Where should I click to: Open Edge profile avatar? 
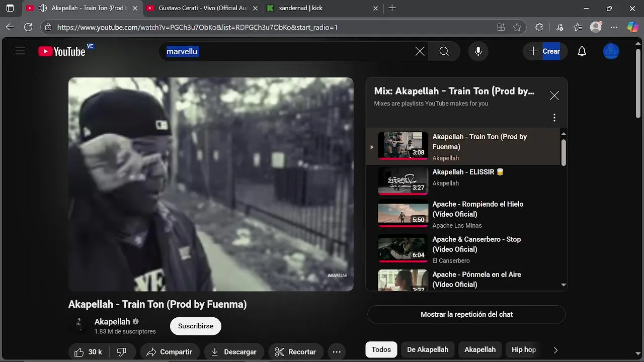point(596,27)
